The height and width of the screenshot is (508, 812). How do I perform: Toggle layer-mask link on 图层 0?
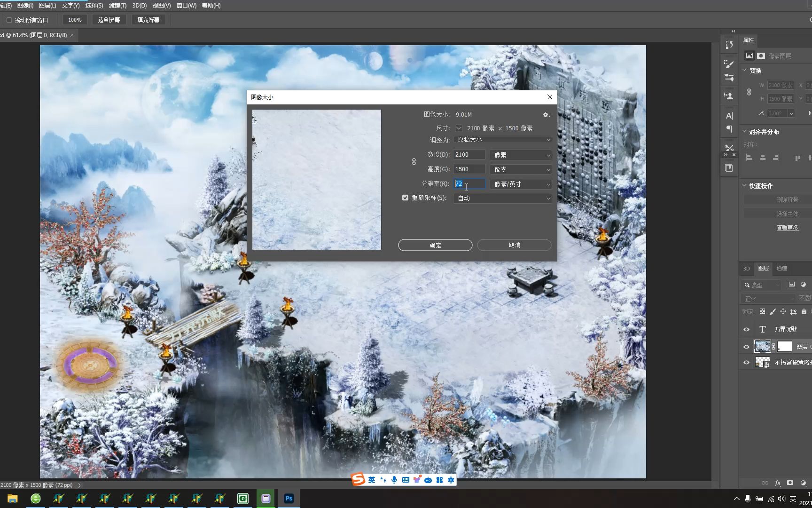[x=773, y=347]
